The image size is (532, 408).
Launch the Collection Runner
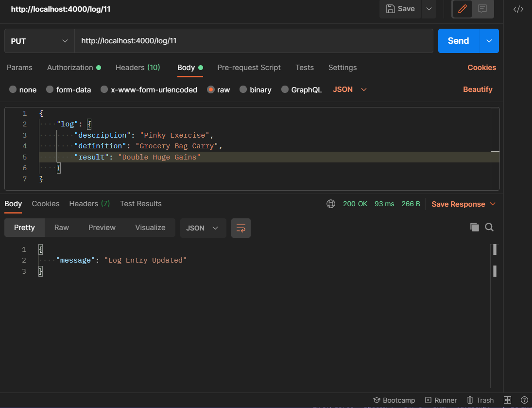pos(441,400)
